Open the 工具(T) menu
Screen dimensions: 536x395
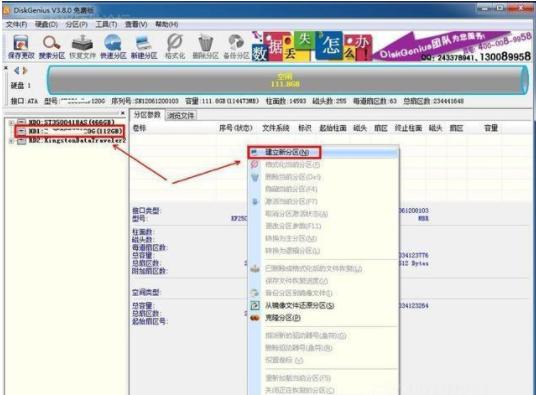106,24
